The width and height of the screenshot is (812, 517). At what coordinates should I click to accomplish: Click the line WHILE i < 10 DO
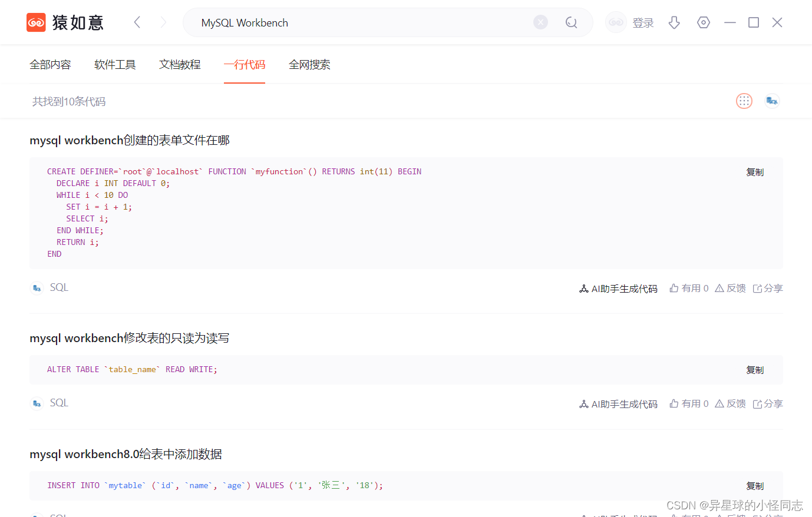click(x=92, y=195)
